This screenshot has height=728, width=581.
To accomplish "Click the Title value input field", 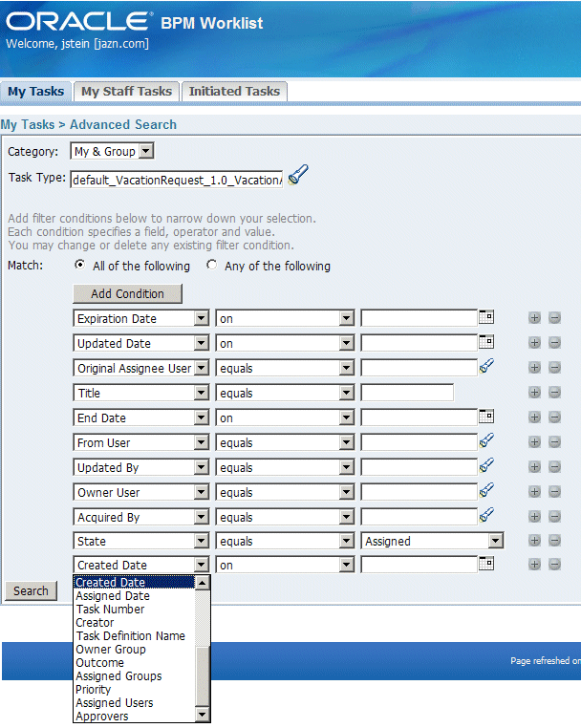I will [407, 393].
